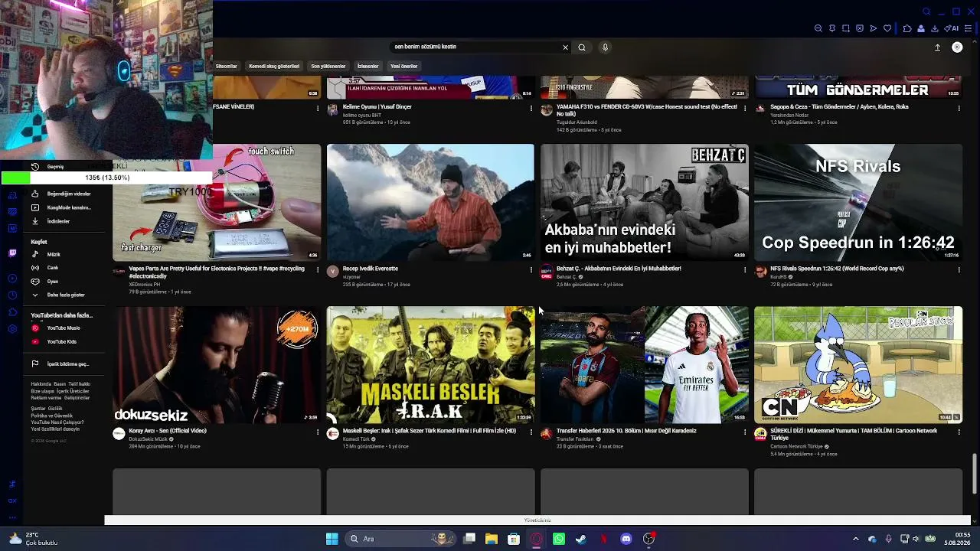Viewport: 980px width, 551px height.
Task: Open WhatsApp from the taskbar
Action: [x=559, y=539]
